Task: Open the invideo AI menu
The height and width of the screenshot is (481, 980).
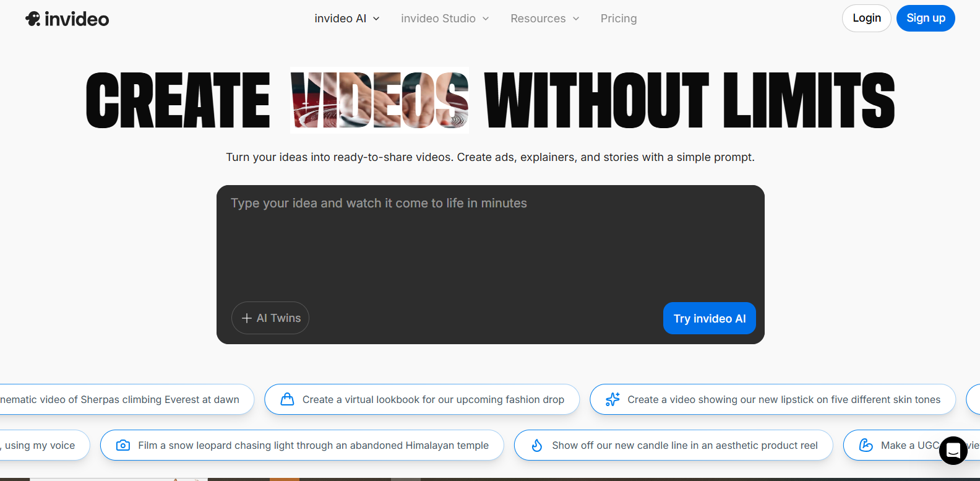Action: (x=347, y=19)
